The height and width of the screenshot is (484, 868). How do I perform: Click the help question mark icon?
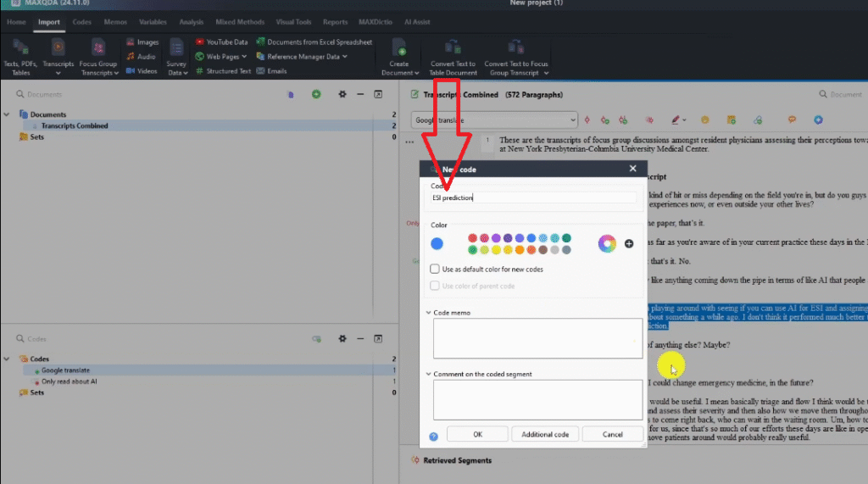433,435
